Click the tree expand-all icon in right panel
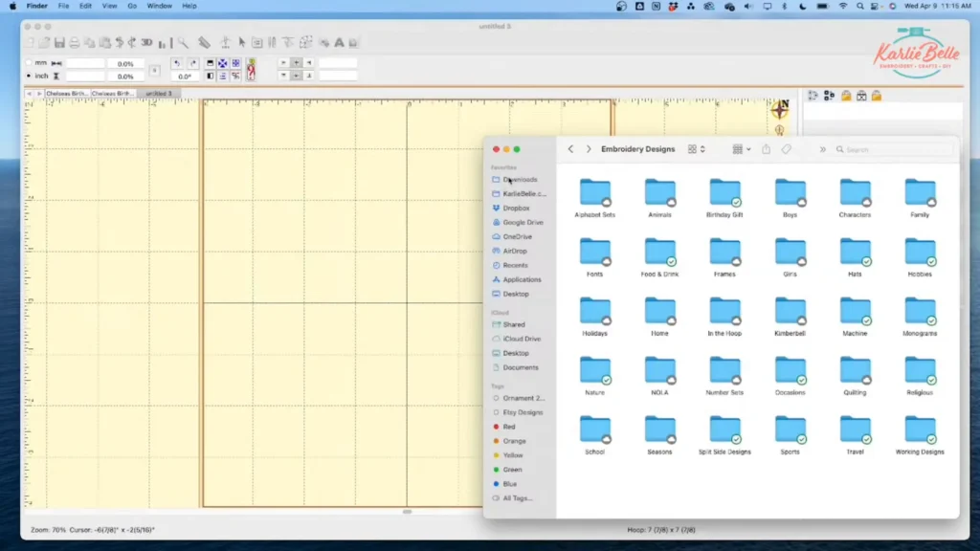Viewport: 980px width, 551px height. click(830, 96)
